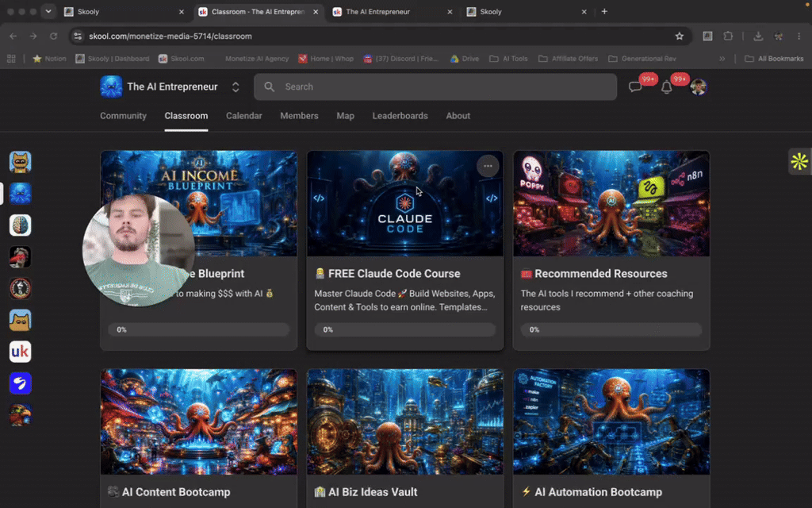Open the AI Biz Ideas Vault thumbnail
The image size is (812, 508).
pyautogui.click(x=405, y=422)
